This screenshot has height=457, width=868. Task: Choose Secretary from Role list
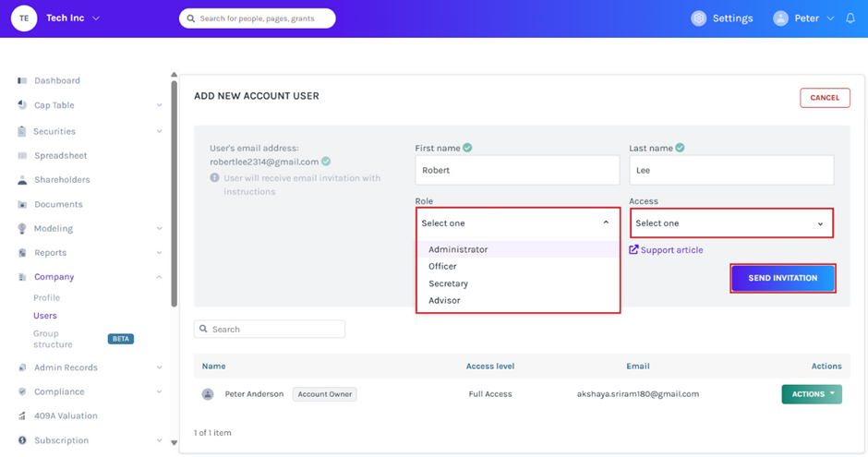pos(518,283)
